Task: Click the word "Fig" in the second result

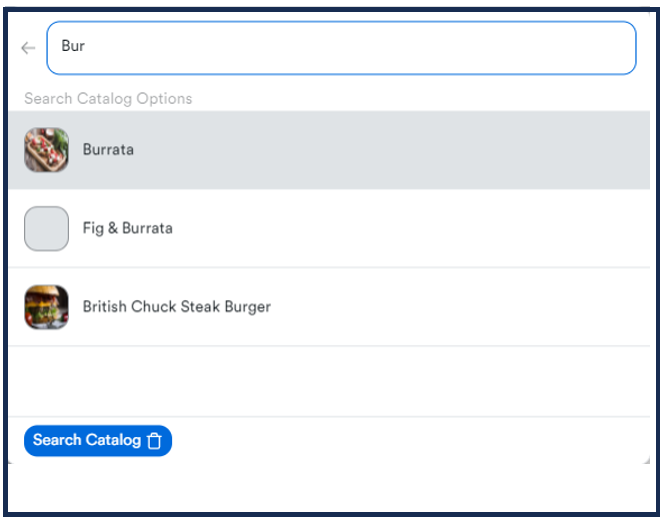Action: tap(94, 228)
